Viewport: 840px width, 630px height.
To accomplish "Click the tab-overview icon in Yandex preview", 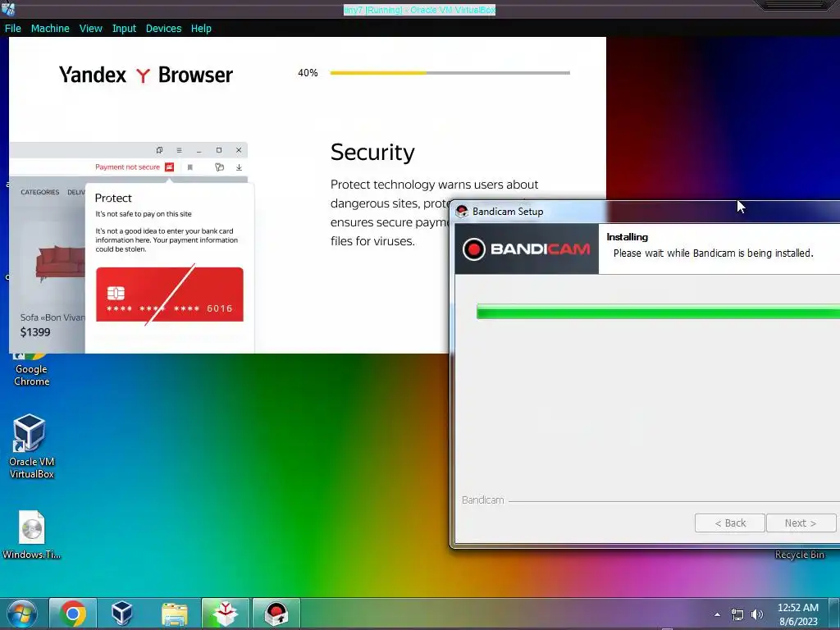I will point(159,150).
